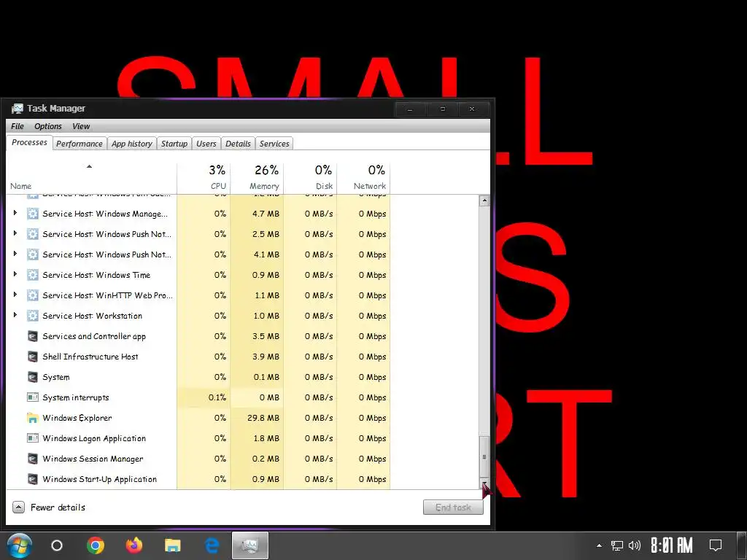The height and width of the screenshot is (560, 747).
Task: Click the Task Manager taskbar button
Action: [x=250, y=545]
